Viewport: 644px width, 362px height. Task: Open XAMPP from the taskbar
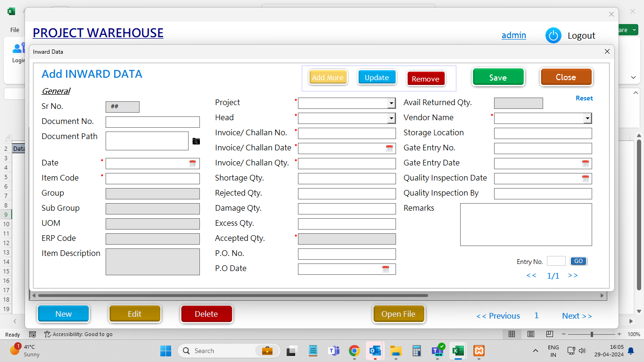coord(479,351)
